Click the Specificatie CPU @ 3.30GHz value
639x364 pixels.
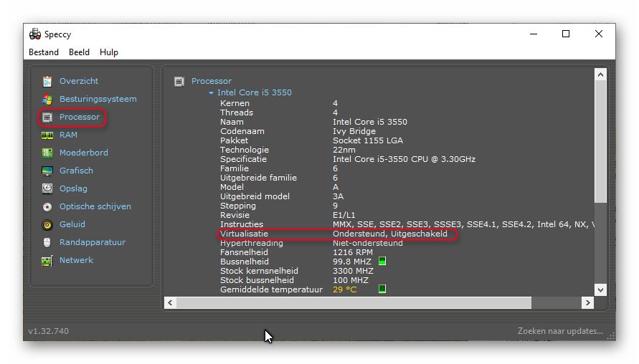(x=404, y=159)
